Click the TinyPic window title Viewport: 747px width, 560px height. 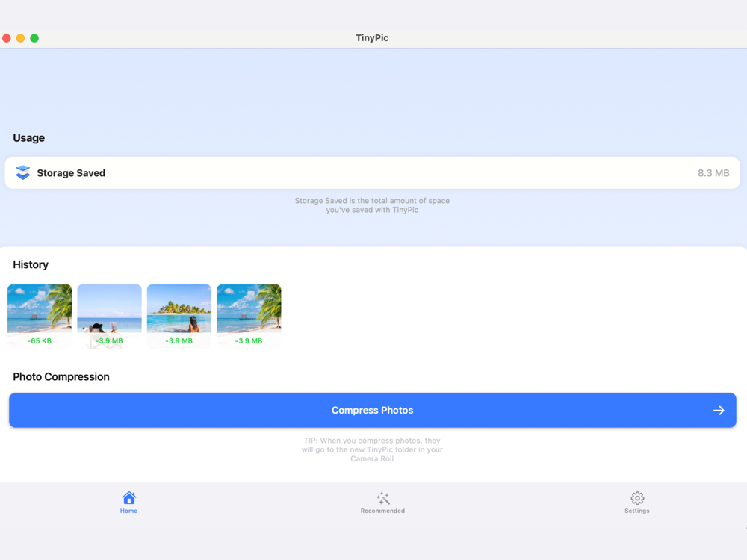pyautogui.click(x=372, y=38)
